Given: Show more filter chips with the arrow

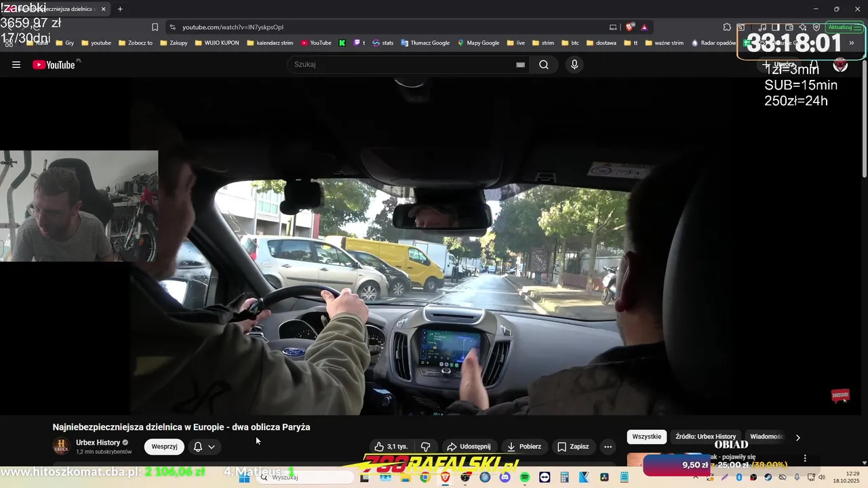Looking at the screenshot, I should point(797,437).
